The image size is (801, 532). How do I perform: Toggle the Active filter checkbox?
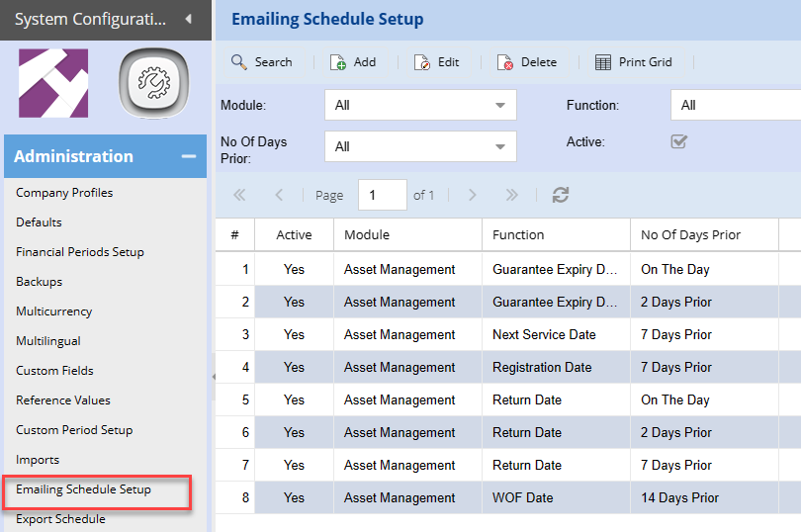[x=678, y=141]
